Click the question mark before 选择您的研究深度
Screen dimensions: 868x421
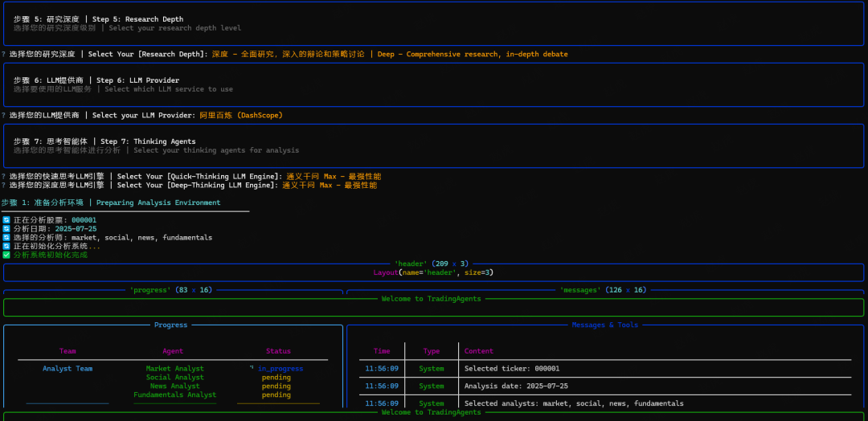[x=3, y=54]
